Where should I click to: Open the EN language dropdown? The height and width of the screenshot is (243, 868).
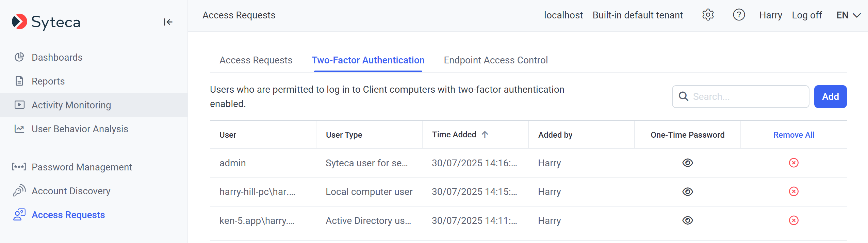point(848,15)
